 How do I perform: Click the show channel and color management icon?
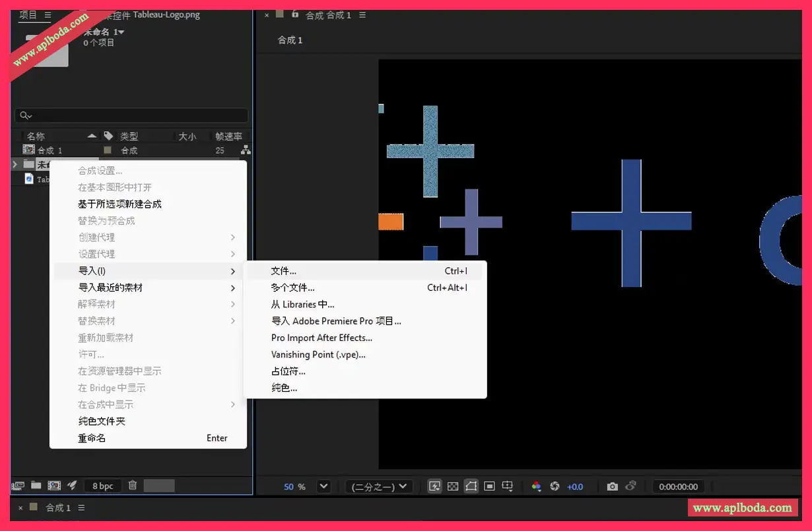click(x=536, y=486)
